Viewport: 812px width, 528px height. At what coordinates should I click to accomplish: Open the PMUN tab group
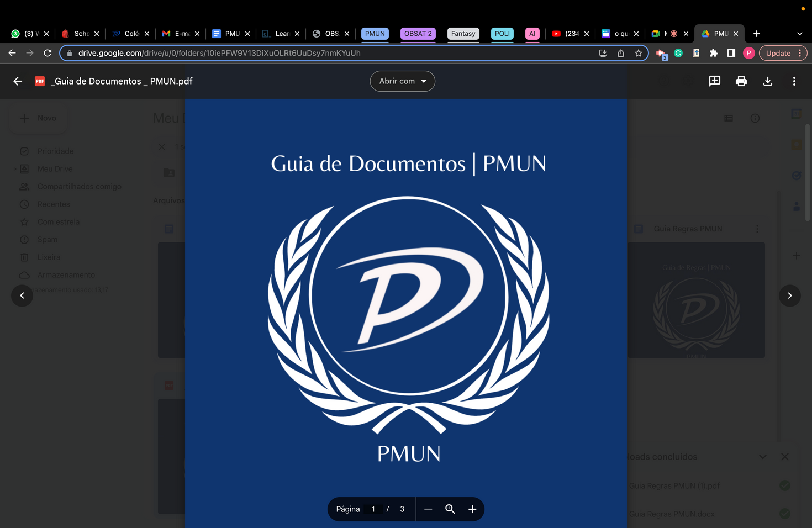[375, 34]
